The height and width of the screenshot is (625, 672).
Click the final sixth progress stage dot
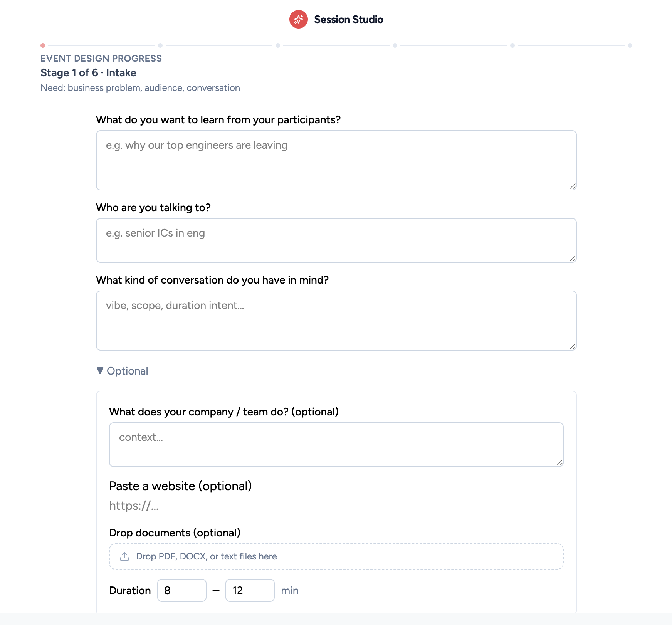tap(630, 45)
